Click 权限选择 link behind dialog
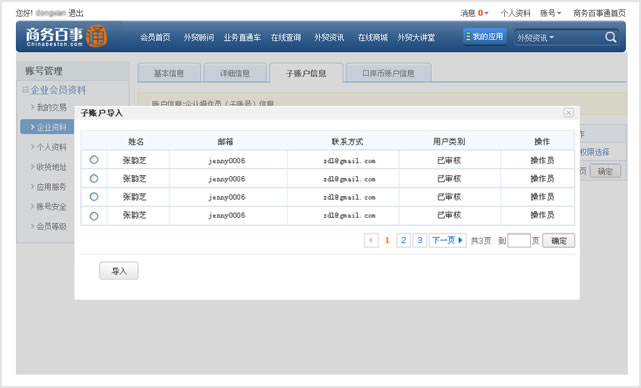The width and height of the screenshot is (641, 388). tap(594, 152)
